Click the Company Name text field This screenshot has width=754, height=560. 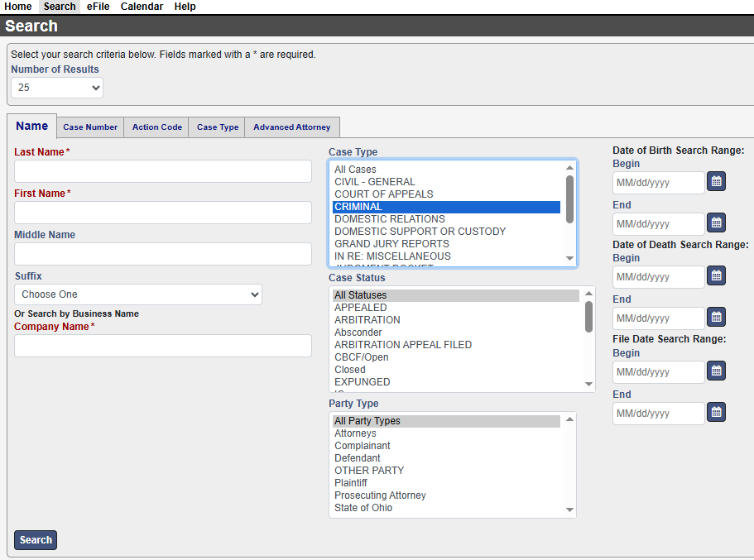click(162, 346)
